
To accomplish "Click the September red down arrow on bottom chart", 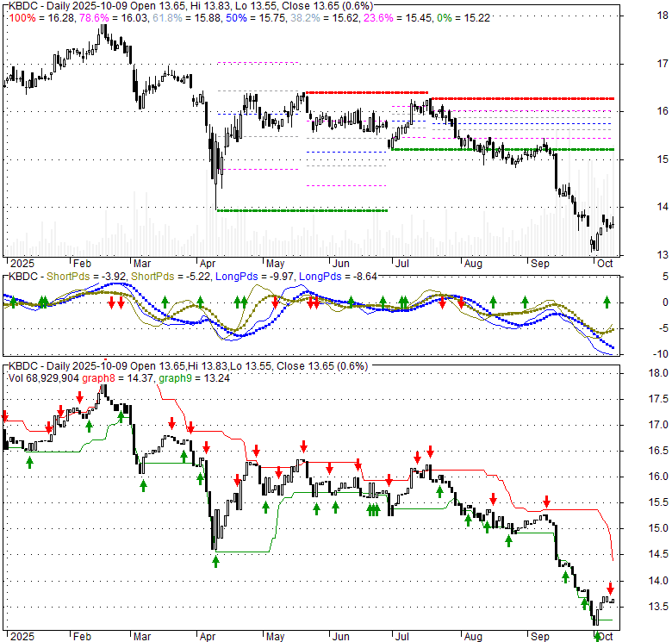I will 547,502.
